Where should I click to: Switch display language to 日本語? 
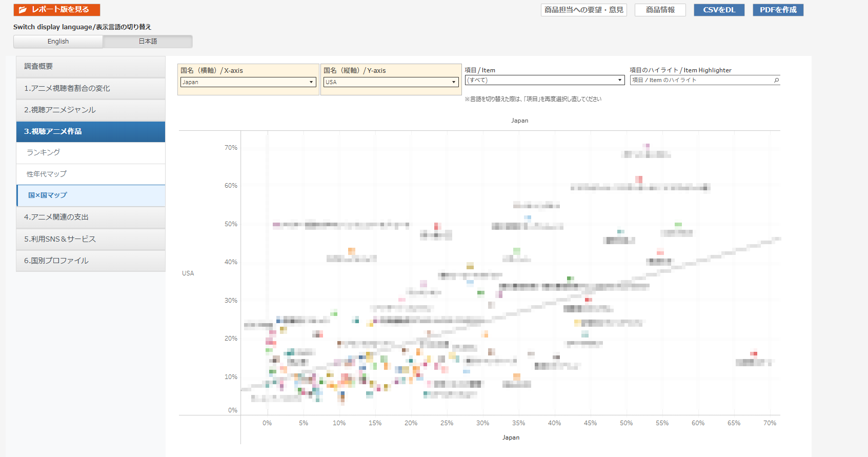148,42
